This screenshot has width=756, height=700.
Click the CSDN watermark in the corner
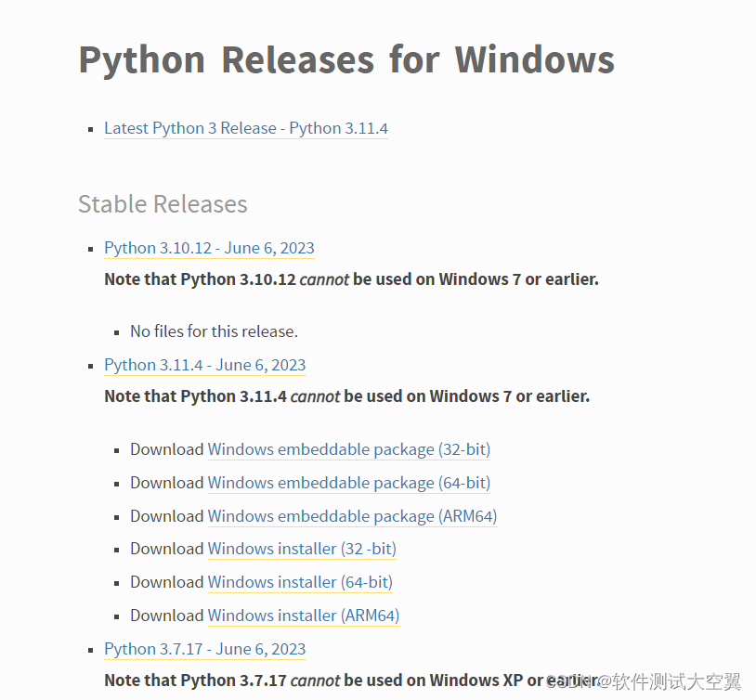[652, 682]
